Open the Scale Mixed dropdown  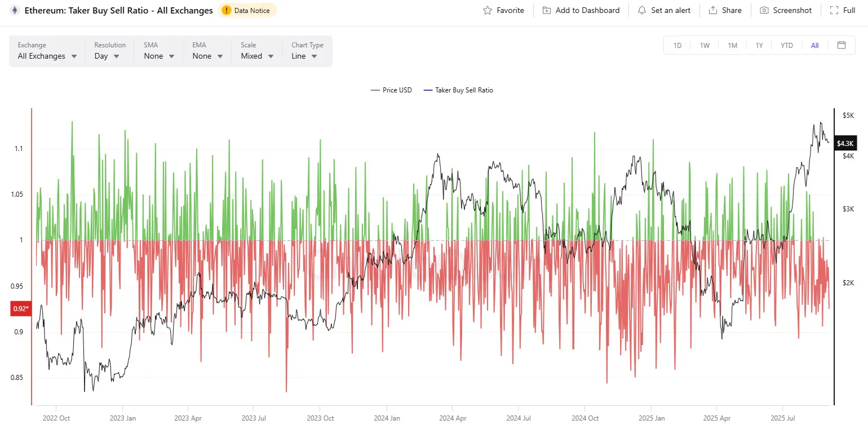click(257, 56)
